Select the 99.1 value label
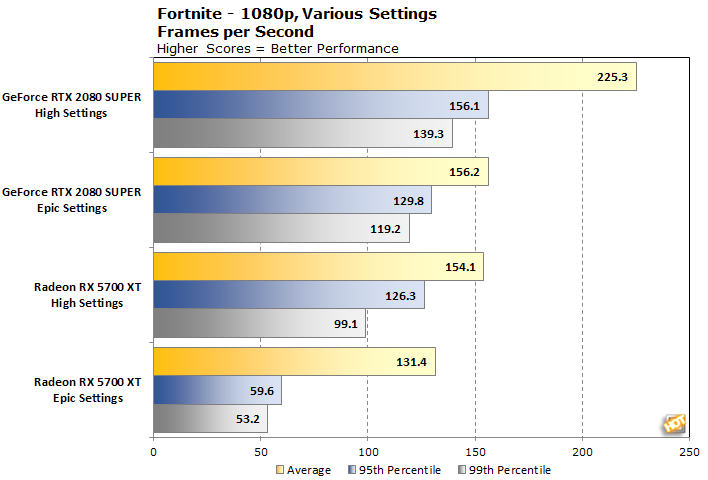Screen dimensions: 708x480 click(x=346, y=324)
